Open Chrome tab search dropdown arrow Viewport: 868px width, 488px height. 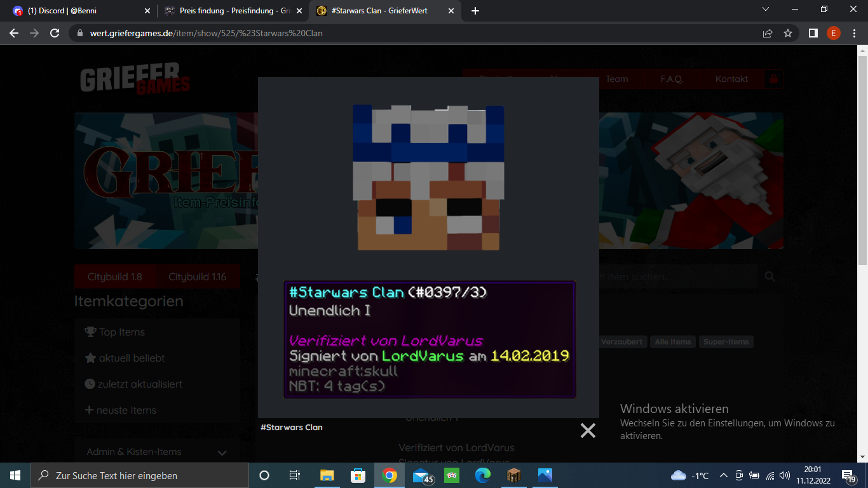pos(766,10)
